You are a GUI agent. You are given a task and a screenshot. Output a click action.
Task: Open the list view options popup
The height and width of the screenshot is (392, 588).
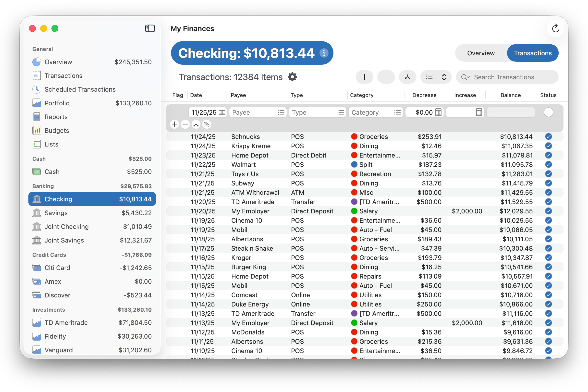pos(436,77)
